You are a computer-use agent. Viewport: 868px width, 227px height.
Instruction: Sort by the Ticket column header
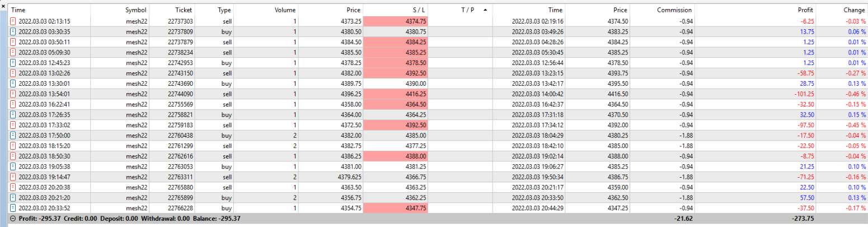[x=182, y=10]
